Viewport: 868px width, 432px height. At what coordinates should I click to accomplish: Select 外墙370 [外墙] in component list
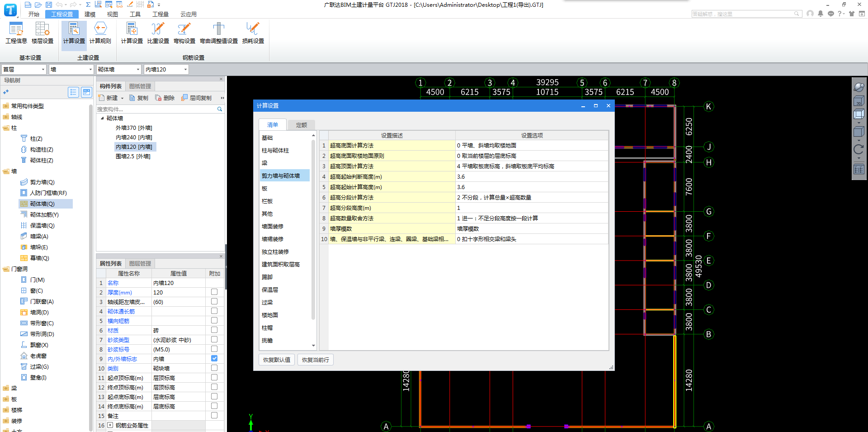coord(134,128)
